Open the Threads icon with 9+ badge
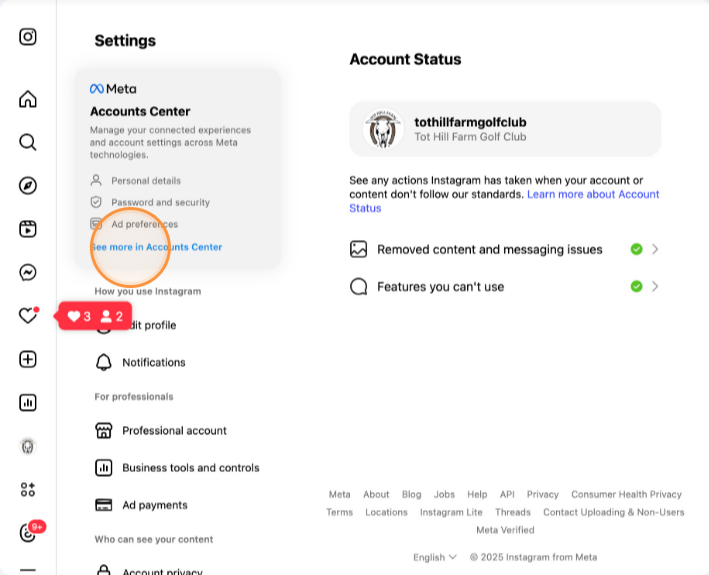 [29, 533]
